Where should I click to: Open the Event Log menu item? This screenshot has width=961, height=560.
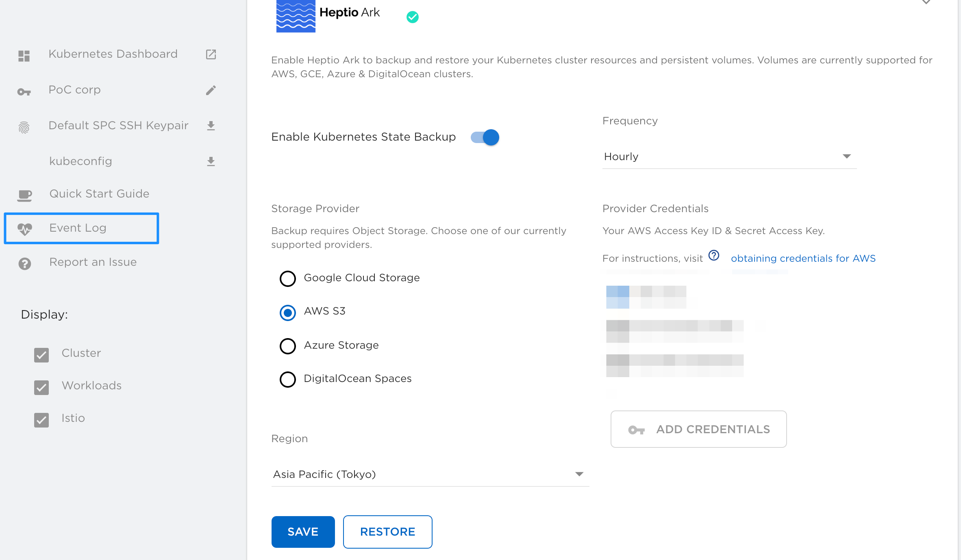81,228
